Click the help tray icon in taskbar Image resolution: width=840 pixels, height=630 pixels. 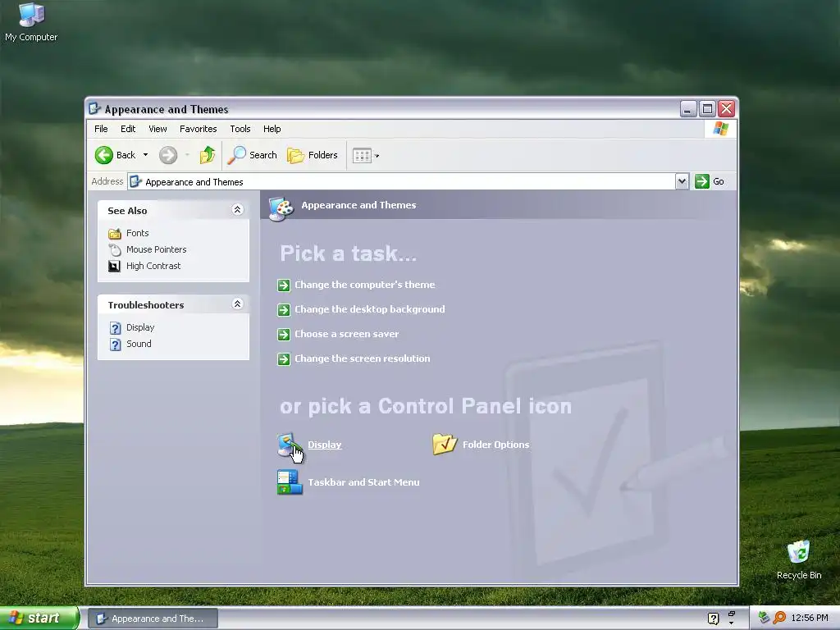(713, 619)
